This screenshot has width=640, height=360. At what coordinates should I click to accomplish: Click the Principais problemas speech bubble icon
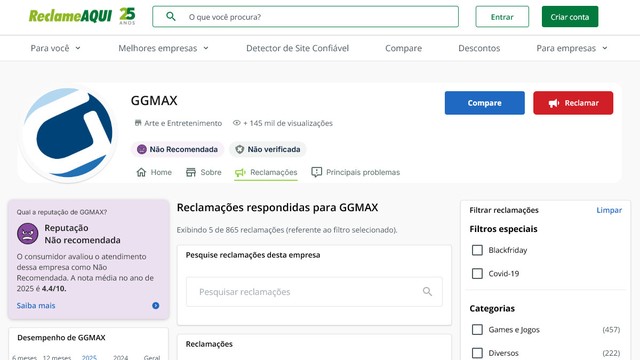(316, 172)
